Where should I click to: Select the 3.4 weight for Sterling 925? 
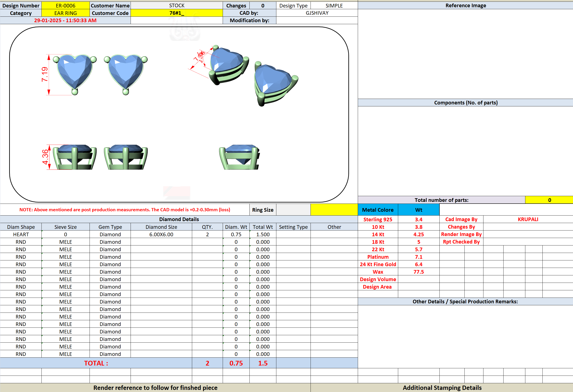click(x=419, y=219)
